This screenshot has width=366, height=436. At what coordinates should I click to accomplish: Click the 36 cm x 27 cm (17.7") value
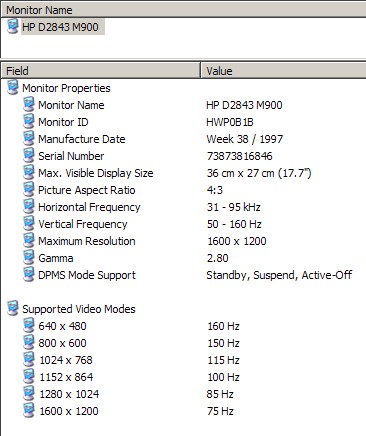coord(259,173)
